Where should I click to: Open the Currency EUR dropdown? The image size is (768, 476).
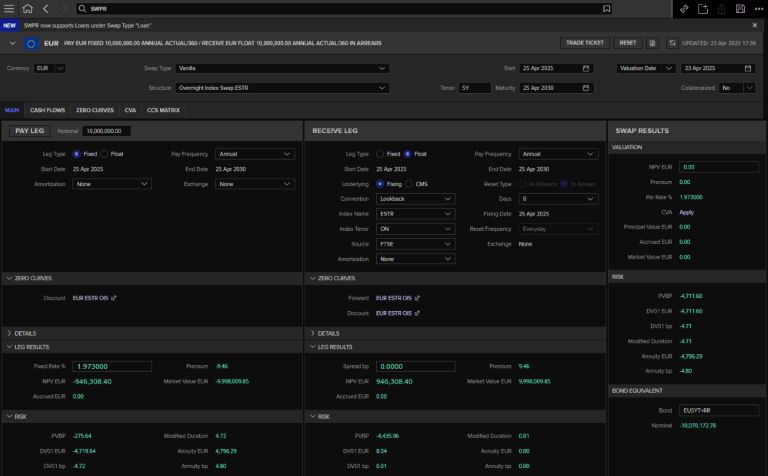point(49,68)
